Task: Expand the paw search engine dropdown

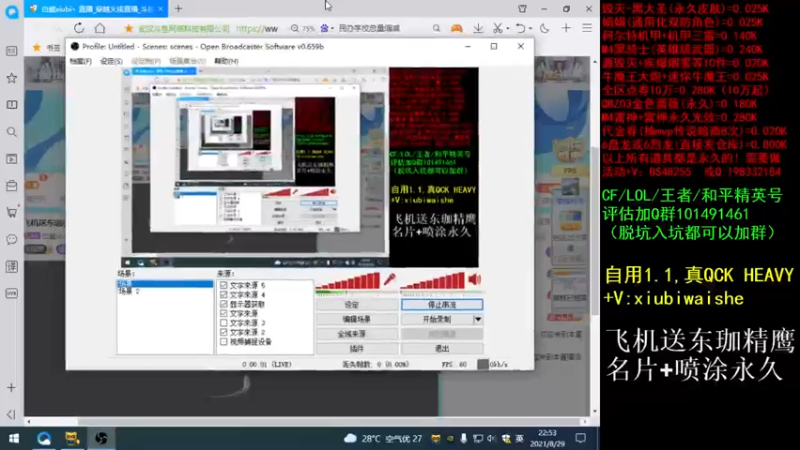Action: coord(332,29)
